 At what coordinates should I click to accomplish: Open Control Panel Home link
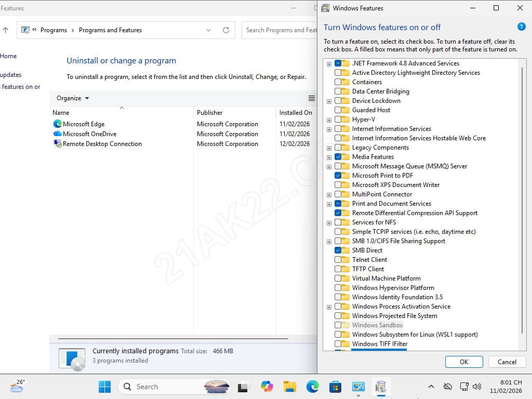(8, 56)
